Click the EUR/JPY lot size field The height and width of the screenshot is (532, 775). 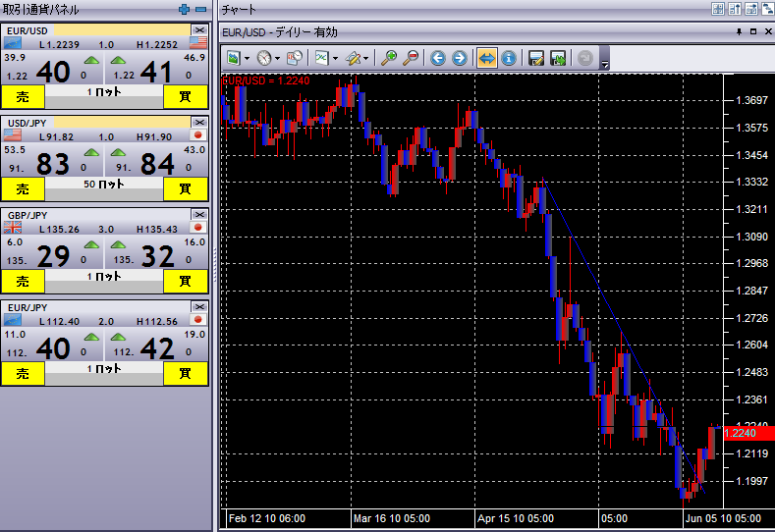pos(104,370)
